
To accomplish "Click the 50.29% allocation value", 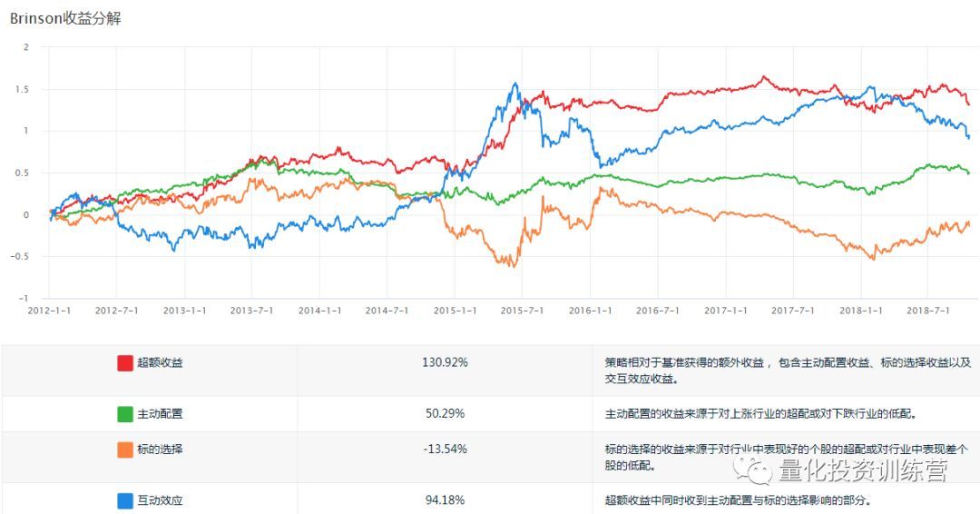I will [x=445, y=414].
